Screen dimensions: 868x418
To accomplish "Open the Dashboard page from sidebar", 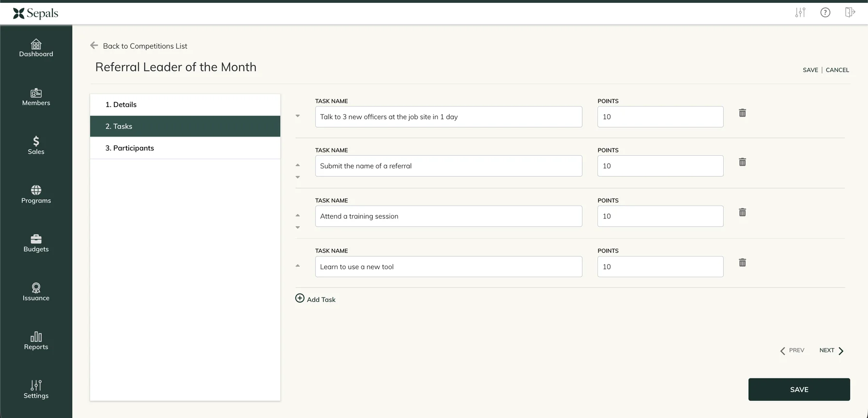I will (36, 48).
